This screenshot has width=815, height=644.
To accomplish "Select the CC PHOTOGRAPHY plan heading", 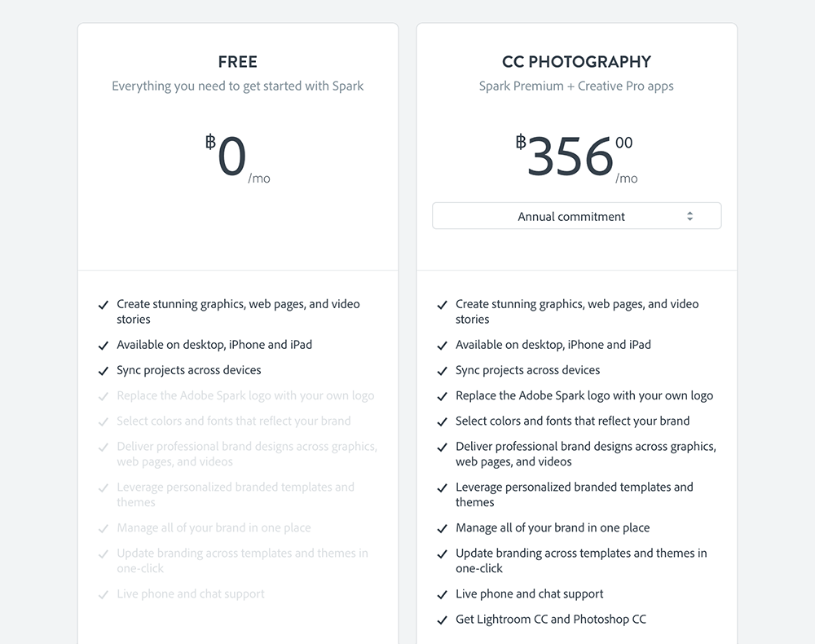I will click(x=576, y=62).
